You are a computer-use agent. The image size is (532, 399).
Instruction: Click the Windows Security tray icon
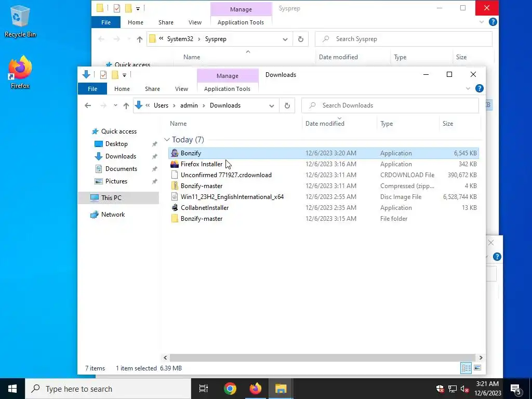click(x=440, y=389)
